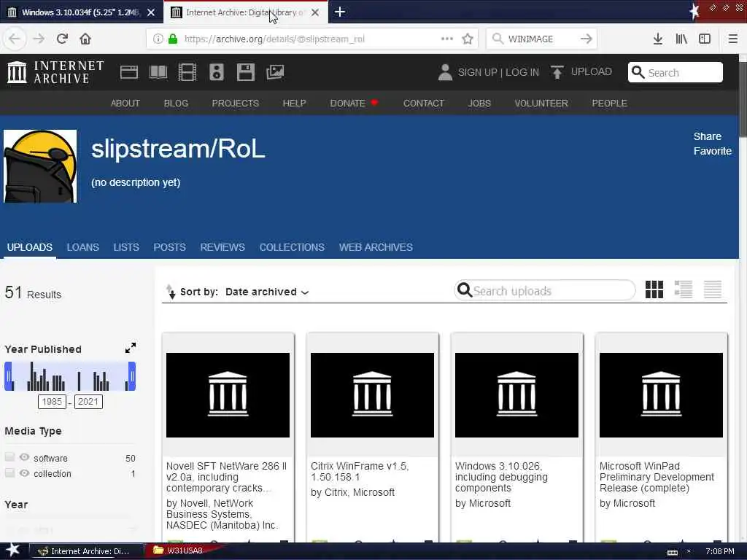
Task: Go to browser home page icon
Action: click(85, 39)
